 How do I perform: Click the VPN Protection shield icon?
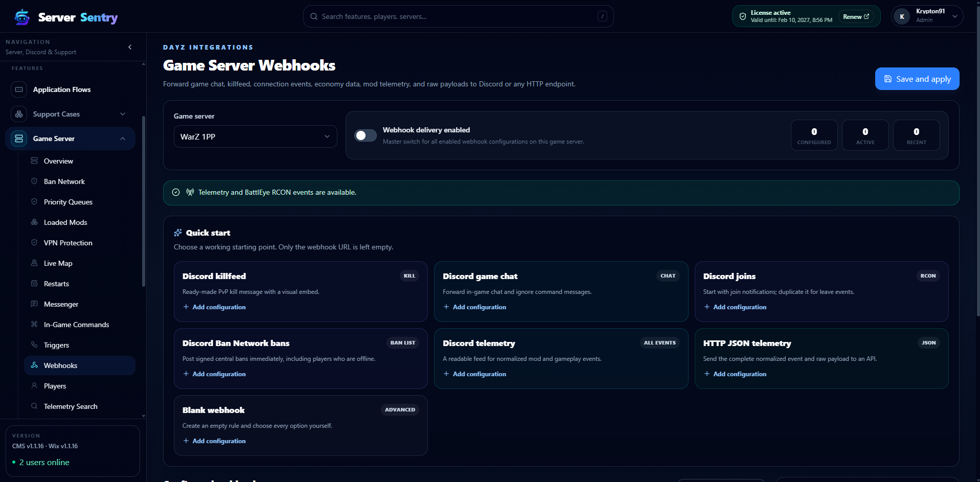point(34,243)
